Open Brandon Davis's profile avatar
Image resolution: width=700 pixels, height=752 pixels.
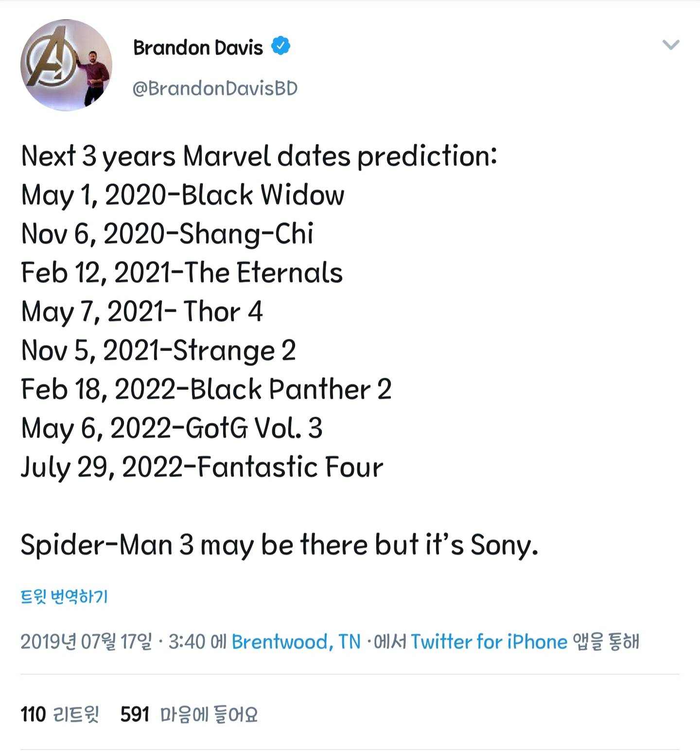tap(66, 66)
